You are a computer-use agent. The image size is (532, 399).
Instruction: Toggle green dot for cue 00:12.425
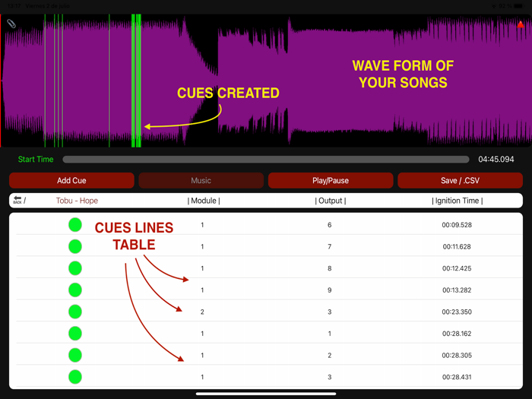point(75,268)
